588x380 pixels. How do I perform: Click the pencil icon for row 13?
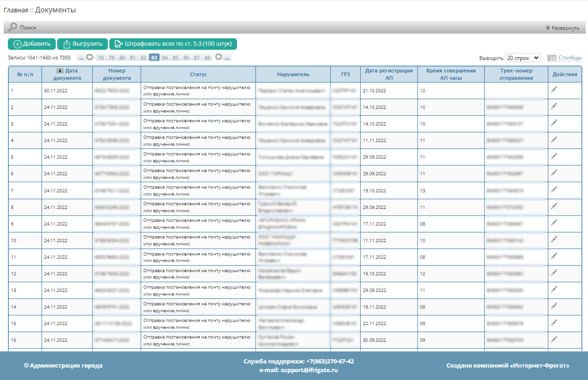[554, 289]
